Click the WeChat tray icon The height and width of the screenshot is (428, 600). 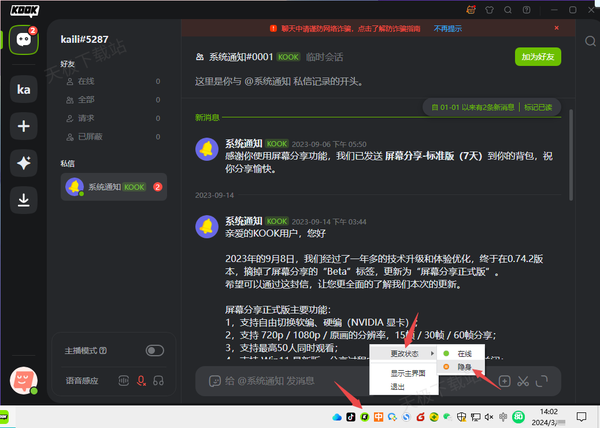[447, 417]
